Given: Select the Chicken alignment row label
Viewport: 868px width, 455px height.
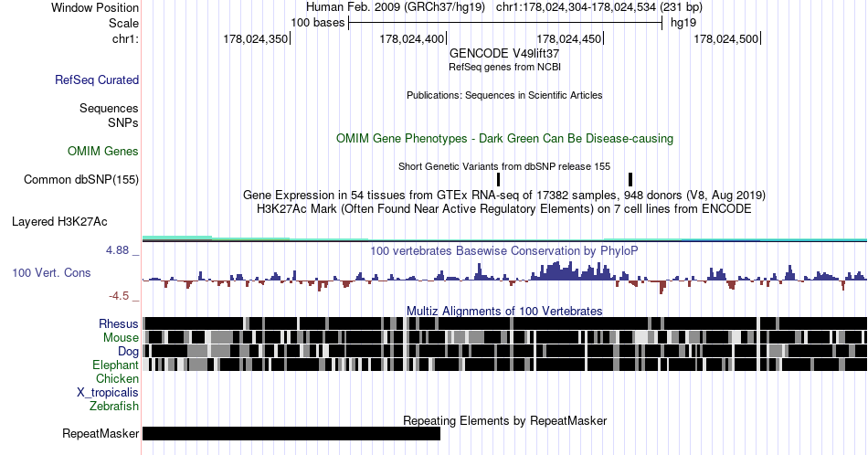Looking at the screenshot, I should (117, 378).
